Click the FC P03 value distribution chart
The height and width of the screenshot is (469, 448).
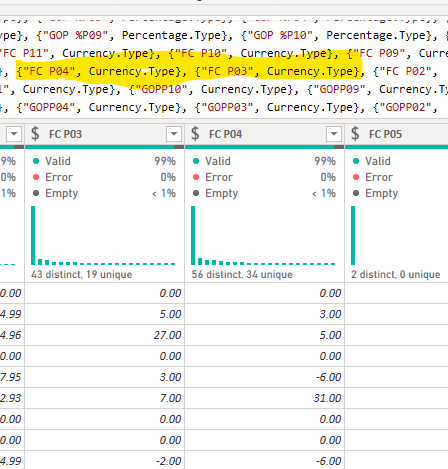[x=103, y=235]
